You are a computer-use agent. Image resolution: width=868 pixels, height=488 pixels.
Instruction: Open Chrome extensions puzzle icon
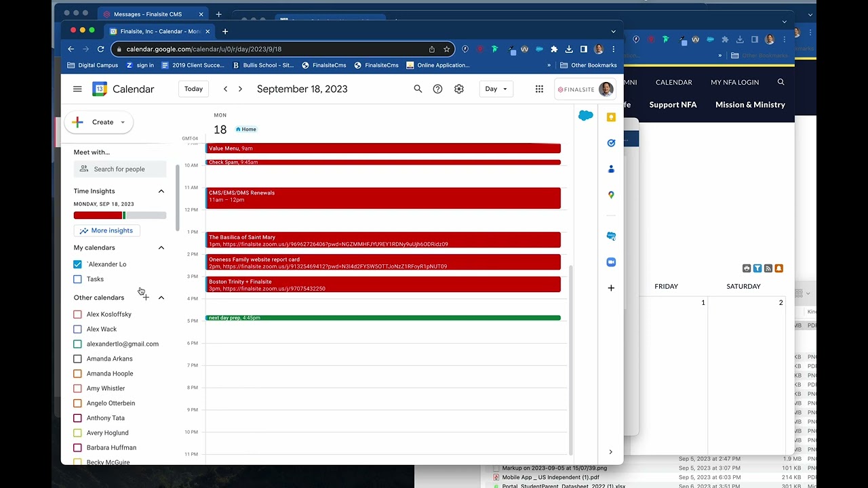point(554,49)
